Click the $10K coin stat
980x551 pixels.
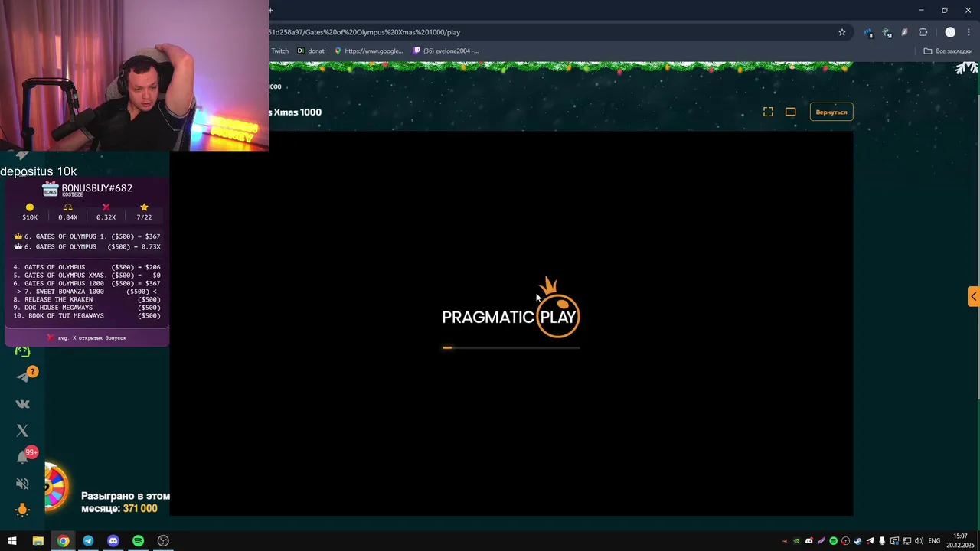(30, 212)
